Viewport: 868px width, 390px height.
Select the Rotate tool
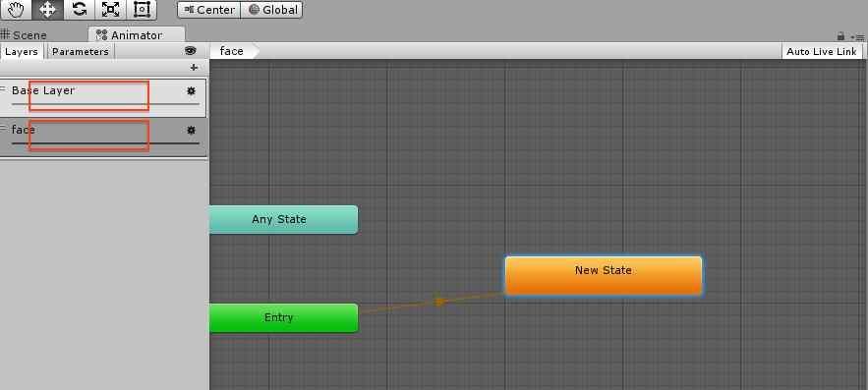pyautogui.click(x=80, y=10)
